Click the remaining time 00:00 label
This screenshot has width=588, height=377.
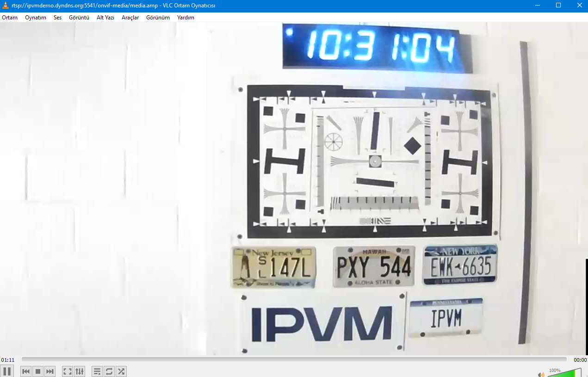tap(580, 359)
